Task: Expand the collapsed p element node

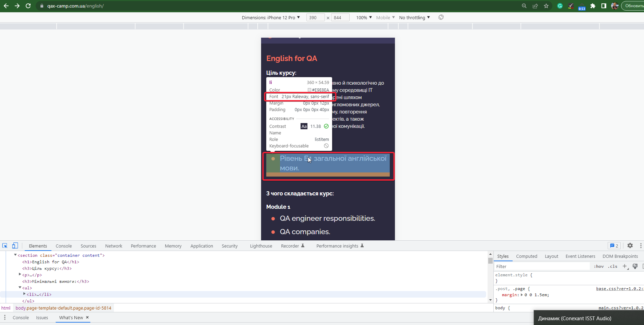Action: (x=20, y=275)
